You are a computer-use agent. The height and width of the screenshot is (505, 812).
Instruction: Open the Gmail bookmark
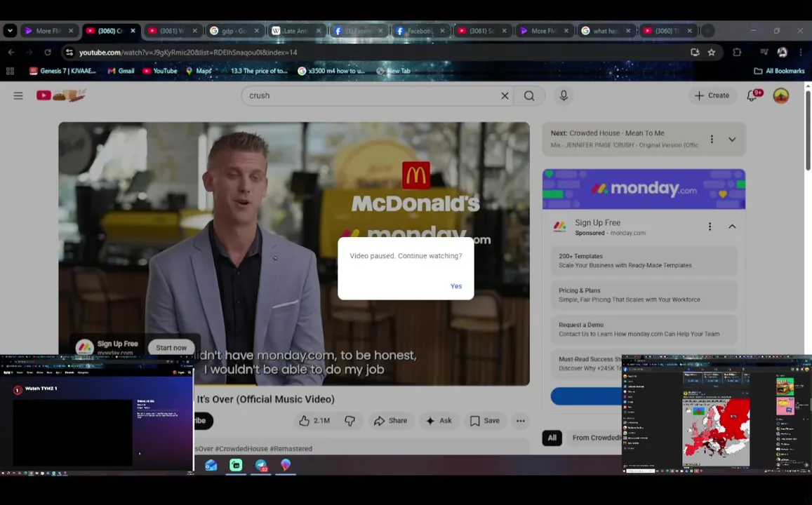pos(121,71)
